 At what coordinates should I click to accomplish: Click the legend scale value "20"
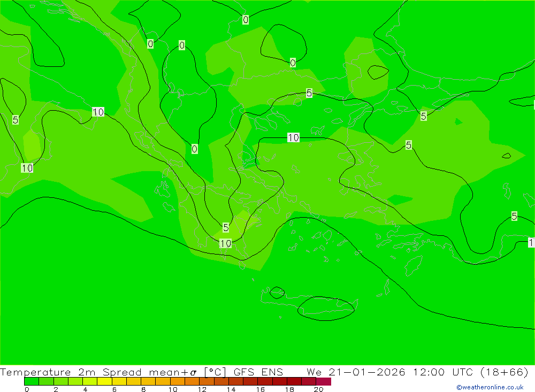pyautogui.click(x=319, y=389)
